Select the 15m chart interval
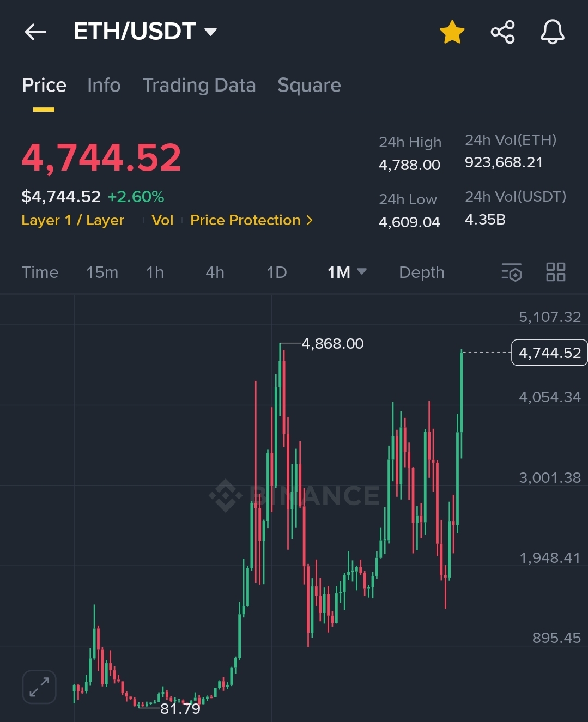This screenshot has width=588, height=722. [102, 272]
